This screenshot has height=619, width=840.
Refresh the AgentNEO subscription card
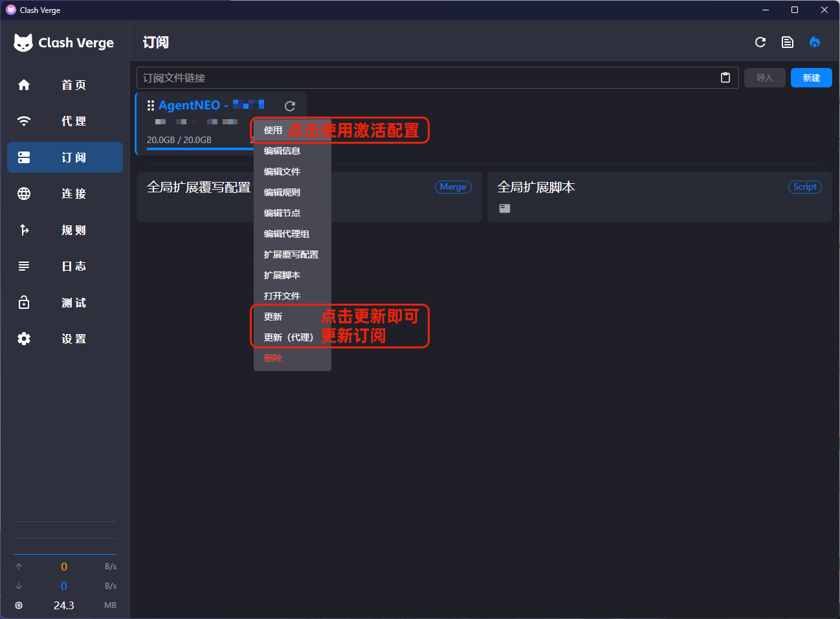coord(290,106)
